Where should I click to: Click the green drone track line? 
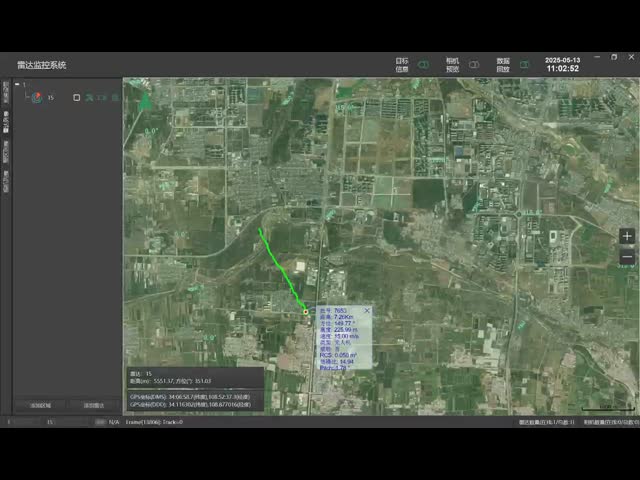tap(282, 269)
